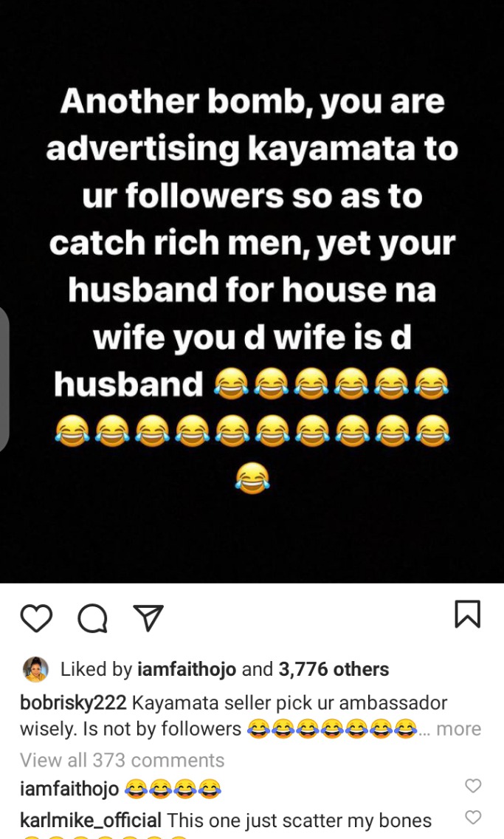Image resolution: width=504 pixels, height=839 pixels.
Task: View all 373 comments
Action: tap(122, 760)
